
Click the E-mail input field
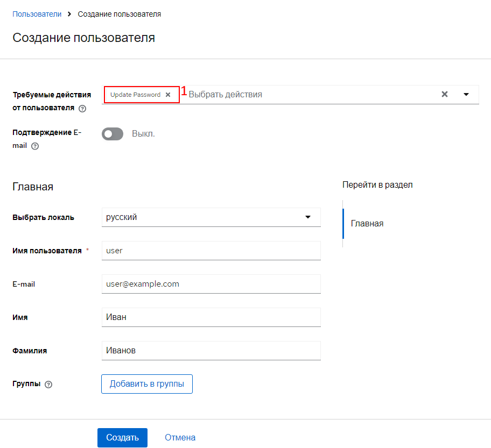tap(211, 284)
